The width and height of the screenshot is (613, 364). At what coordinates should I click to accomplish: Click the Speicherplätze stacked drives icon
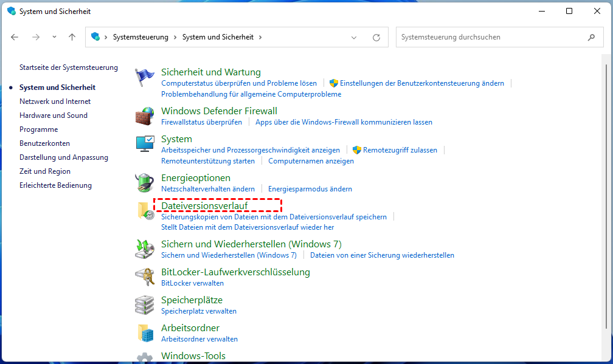pyautogui.click(x=145, y=305)
